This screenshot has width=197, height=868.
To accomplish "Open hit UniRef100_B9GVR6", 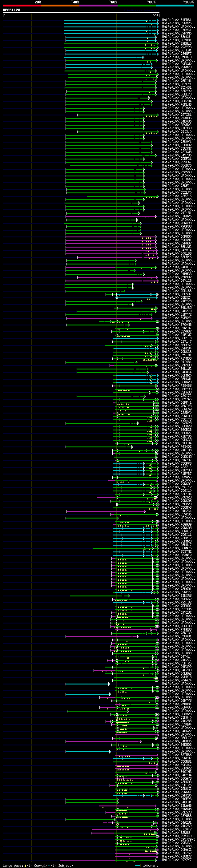I will click(177, 23).
